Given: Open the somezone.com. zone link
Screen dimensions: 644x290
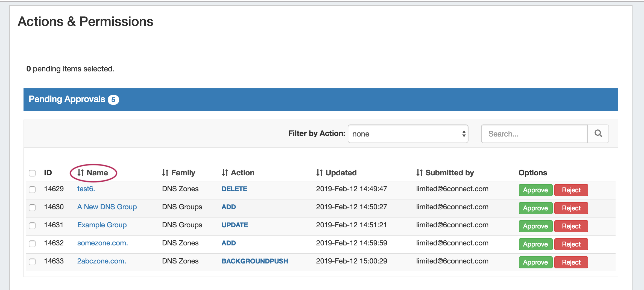Looking at the screenshot, I should (x=103, y=243).
